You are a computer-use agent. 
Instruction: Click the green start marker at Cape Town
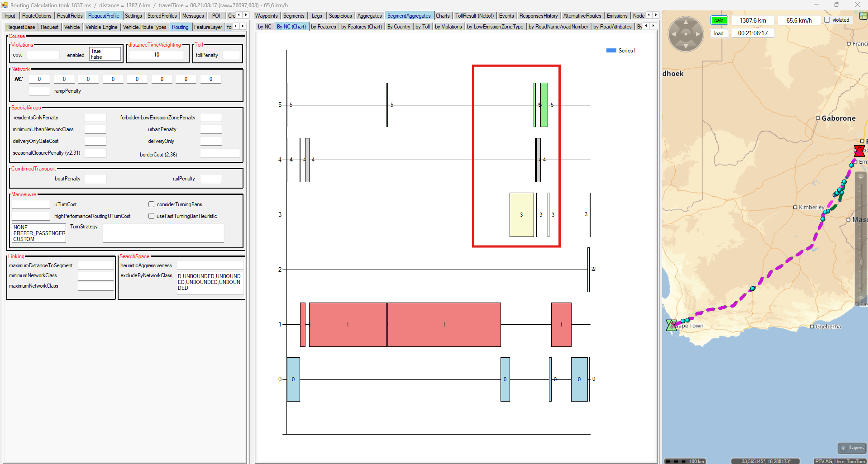[671, 325]
